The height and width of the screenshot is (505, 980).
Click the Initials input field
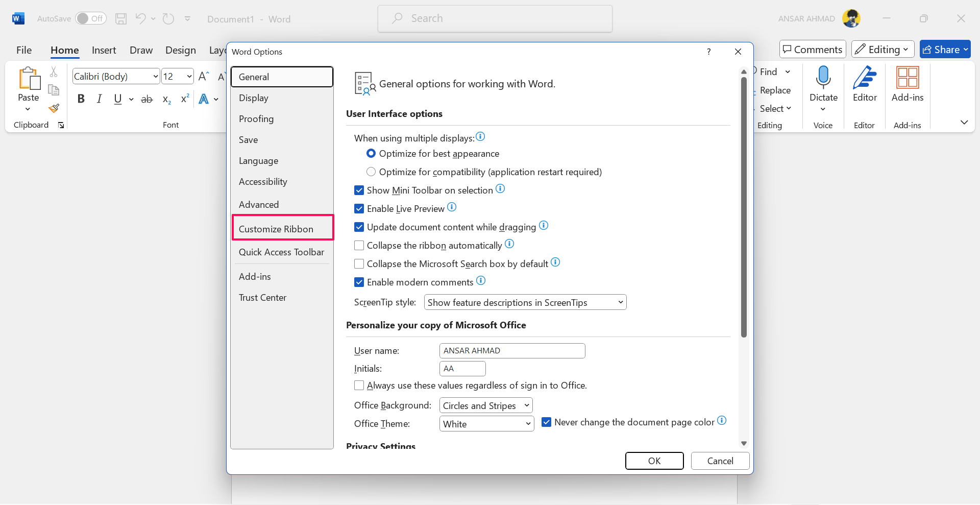point(462,369)
